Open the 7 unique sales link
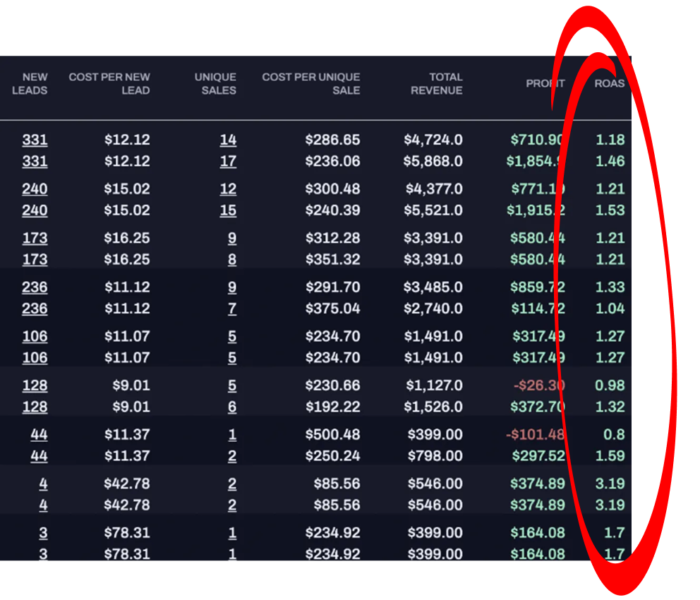Viewport: 700px width, 600px height. click(232, 308)
